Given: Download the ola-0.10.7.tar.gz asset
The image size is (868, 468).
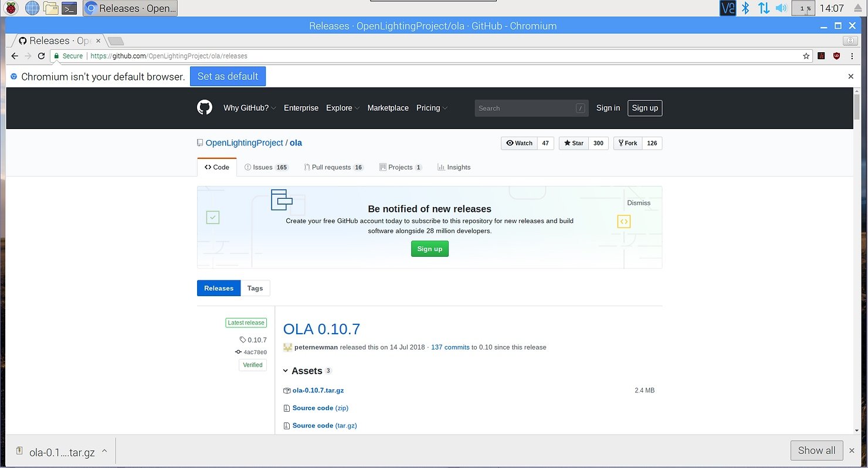Looking at the screenshot, I should tap(318, 390).
